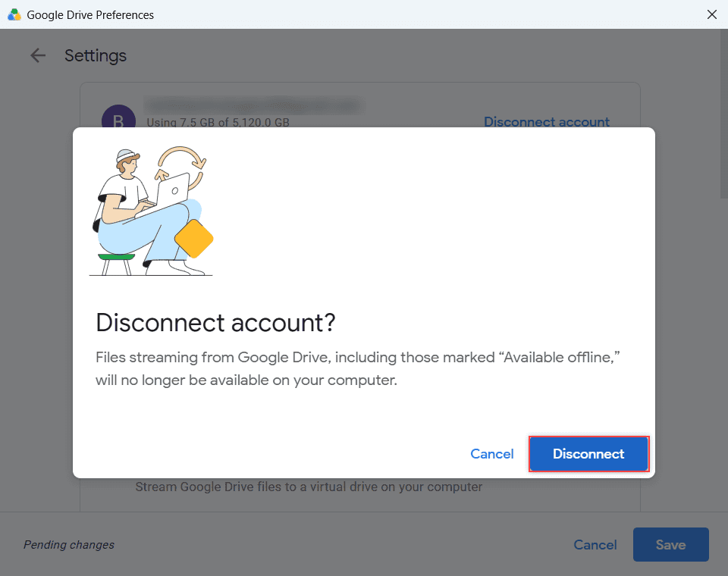Click the laptop user illustration in dialog
This screenshot has height=576, width=728.
[152, 211]
